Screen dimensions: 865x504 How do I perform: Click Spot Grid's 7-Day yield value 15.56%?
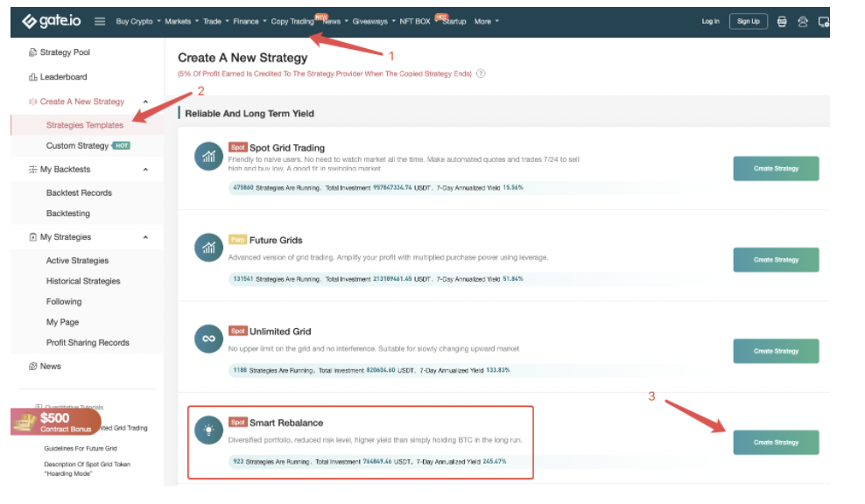coord(513,188)
